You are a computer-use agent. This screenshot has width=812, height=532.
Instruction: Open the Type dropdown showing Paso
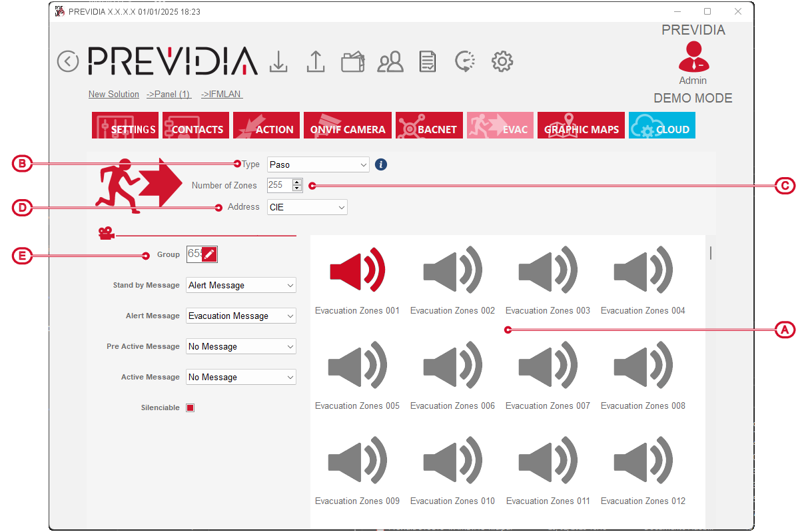tap(318, 164)
